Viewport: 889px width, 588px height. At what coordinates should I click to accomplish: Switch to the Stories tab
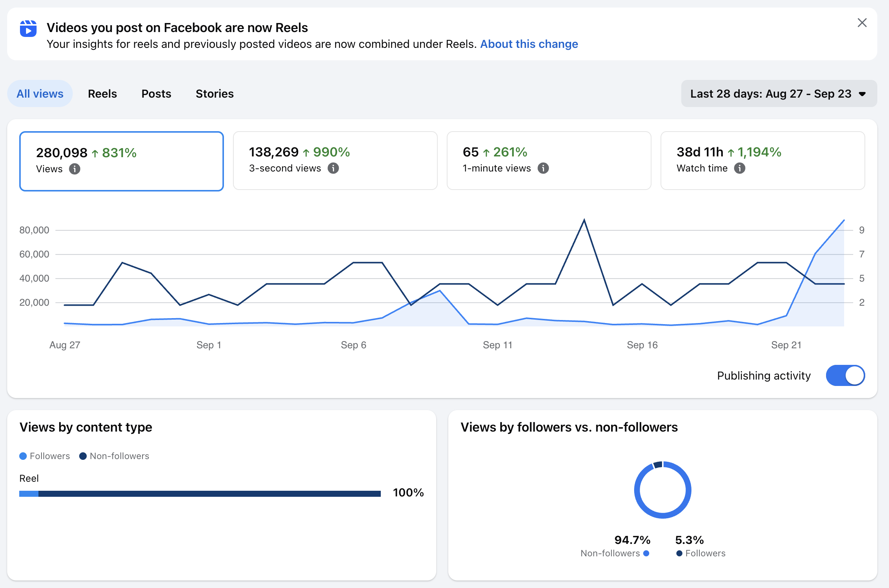[215, 93]
